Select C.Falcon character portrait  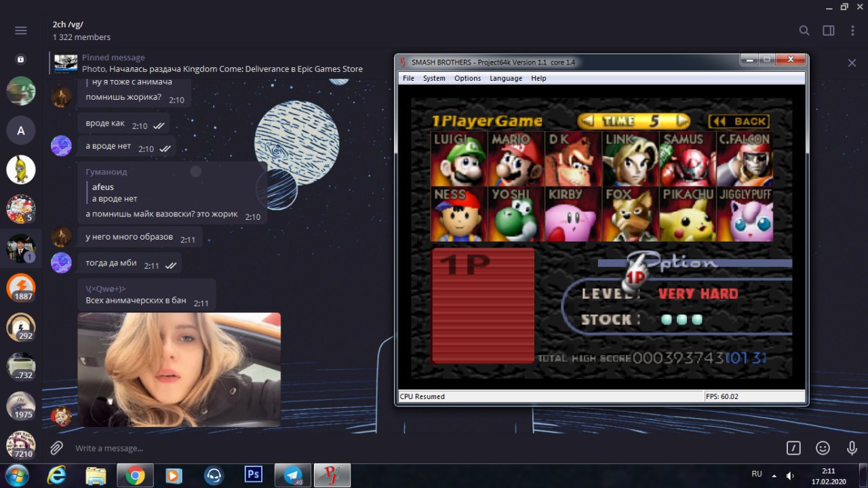click(x=745, y=158)
